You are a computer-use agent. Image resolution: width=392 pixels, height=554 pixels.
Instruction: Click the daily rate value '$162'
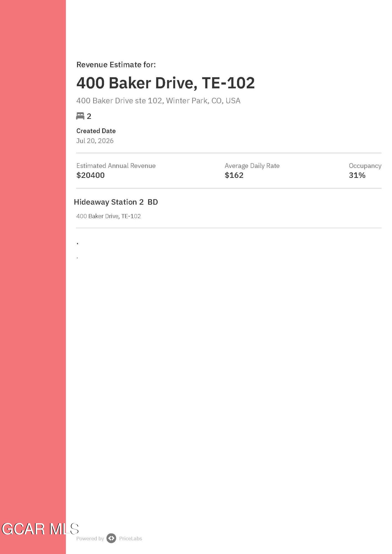(234, 175)
